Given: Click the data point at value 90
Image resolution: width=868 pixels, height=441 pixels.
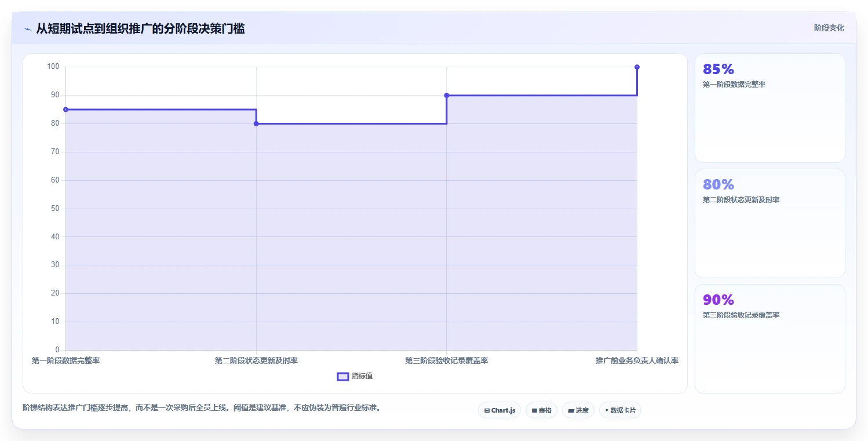Looking at the screenshot, I should (446, 95).
